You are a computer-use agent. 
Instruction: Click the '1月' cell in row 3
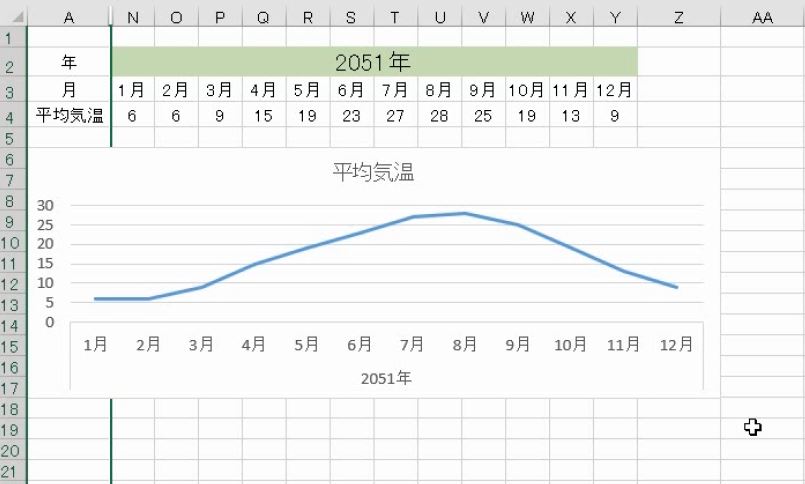pyautogui.click(x=132, y=90)
